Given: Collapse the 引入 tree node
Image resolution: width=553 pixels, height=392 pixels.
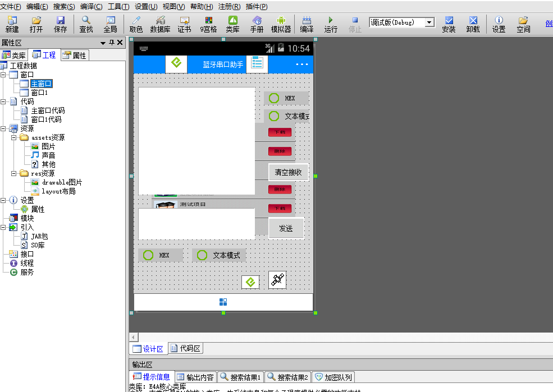Looking at the screenshot, I should point(3,227).
